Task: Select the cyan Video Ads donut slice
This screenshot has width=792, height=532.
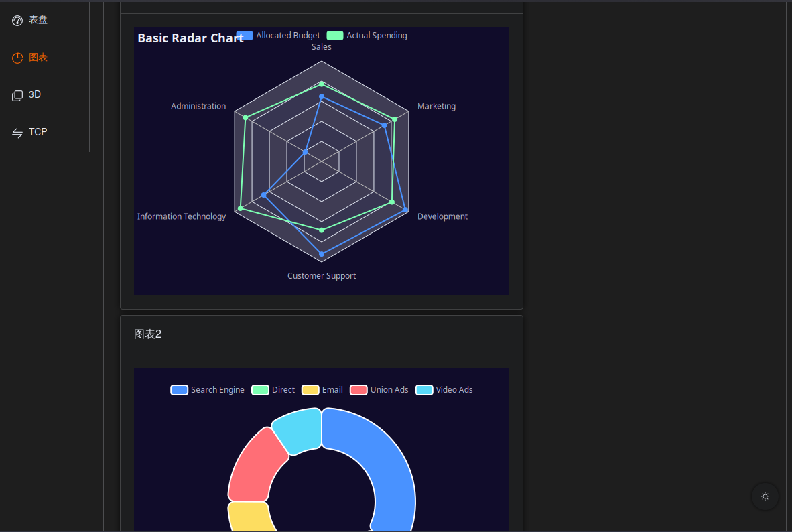Action: (300, 429)
